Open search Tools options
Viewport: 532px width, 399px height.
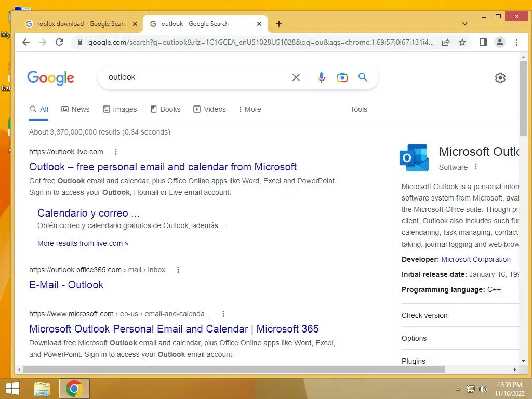[x=358, y=109]
